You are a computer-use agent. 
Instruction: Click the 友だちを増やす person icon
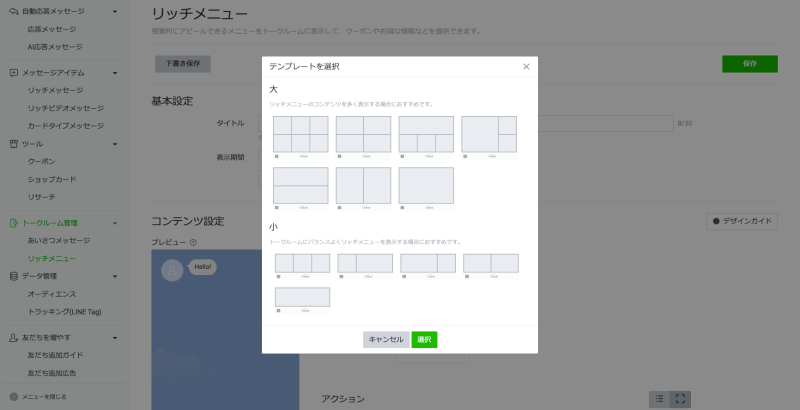(x=13, y=338)
